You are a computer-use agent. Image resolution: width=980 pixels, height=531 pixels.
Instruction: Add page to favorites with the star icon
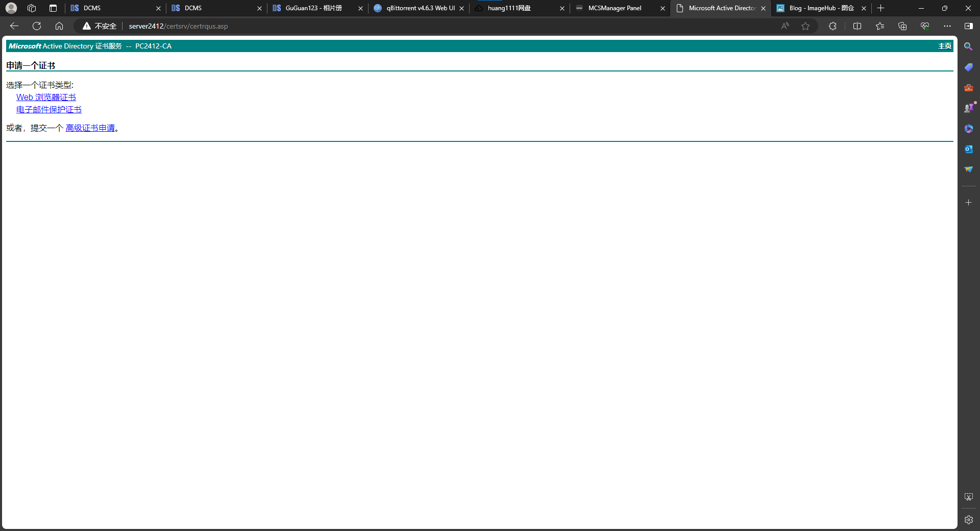805,26
